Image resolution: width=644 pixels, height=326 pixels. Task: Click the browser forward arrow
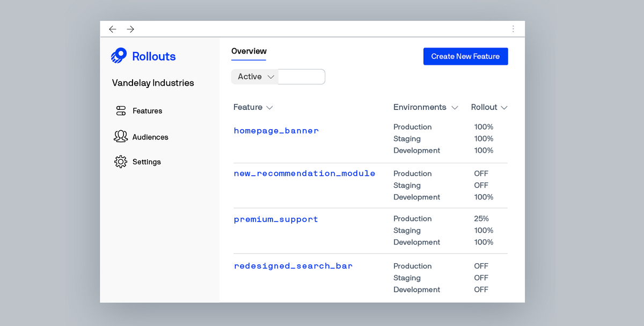click(x=130, y=29)
